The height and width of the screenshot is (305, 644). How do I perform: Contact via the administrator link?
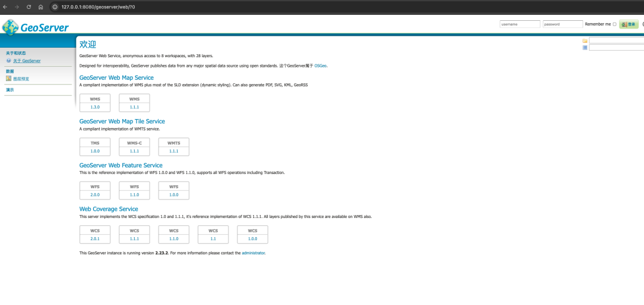[253, 253]
